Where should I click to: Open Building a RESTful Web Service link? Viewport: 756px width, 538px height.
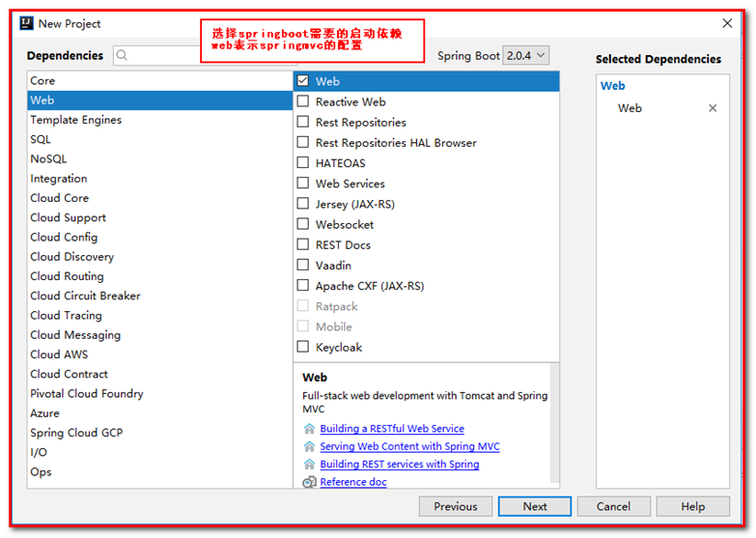(x=392, y=429)
